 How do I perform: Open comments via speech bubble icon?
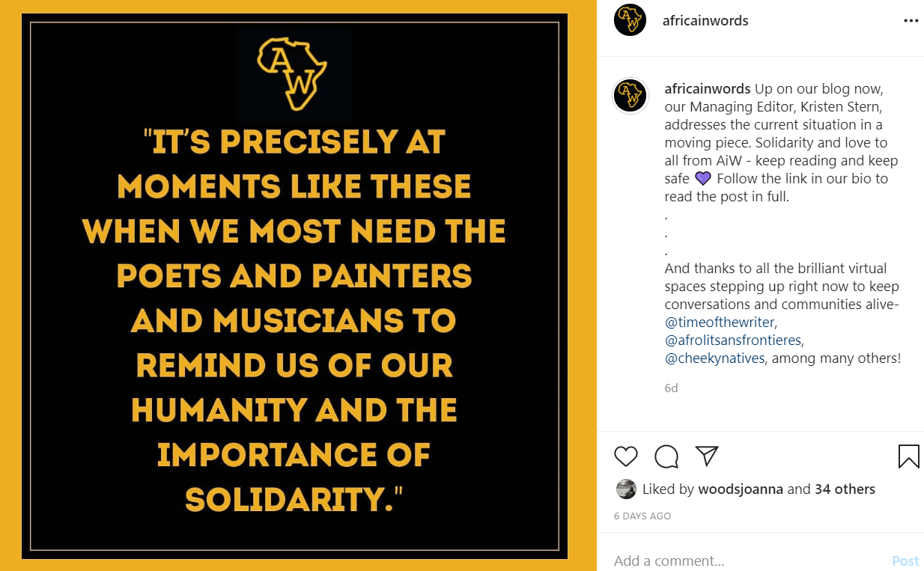(666, 456)
